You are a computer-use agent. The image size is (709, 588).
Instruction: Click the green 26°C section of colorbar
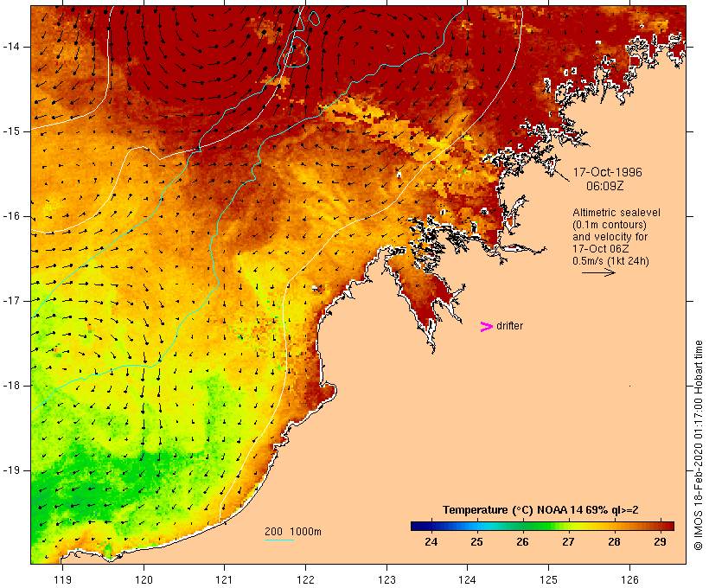(x=523, y=526)
